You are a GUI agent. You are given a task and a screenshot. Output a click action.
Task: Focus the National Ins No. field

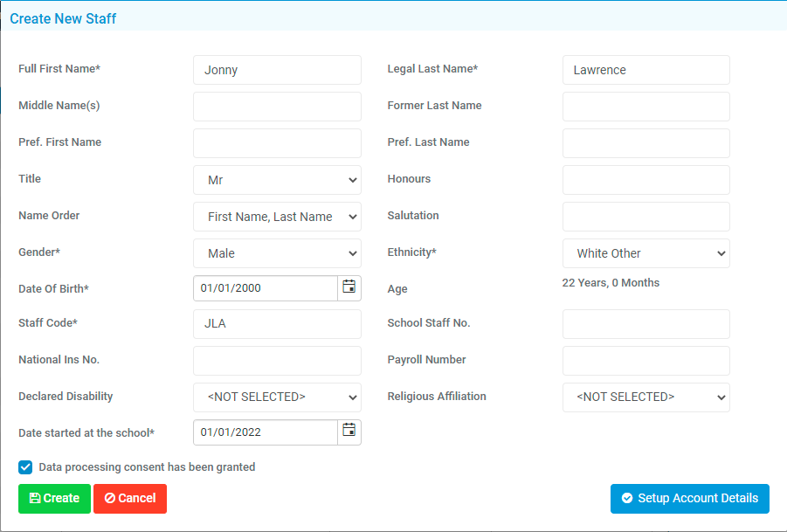pos(277,361)
